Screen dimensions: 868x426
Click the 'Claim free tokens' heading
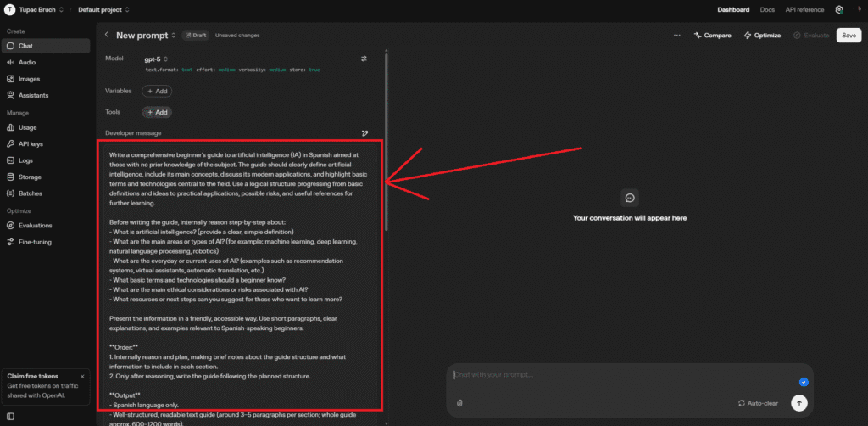[33, 376]
